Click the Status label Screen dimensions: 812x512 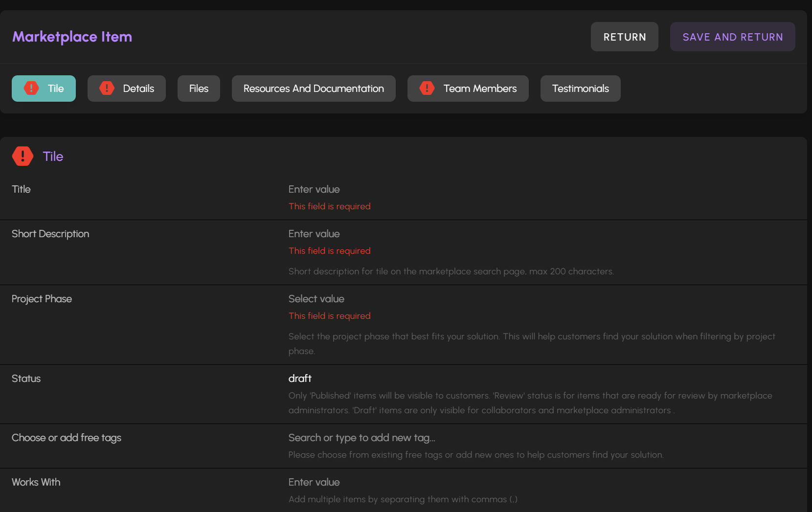point(26,378)
